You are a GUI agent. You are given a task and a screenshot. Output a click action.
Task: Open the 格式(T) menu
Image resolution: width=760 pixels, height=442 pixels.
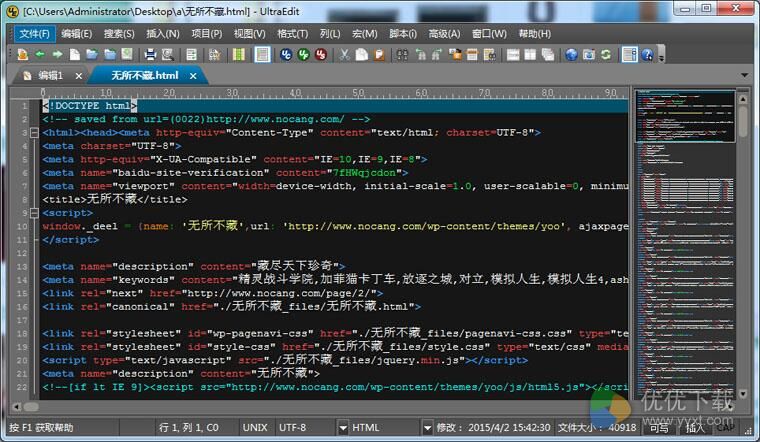click(x=293, y=33)
